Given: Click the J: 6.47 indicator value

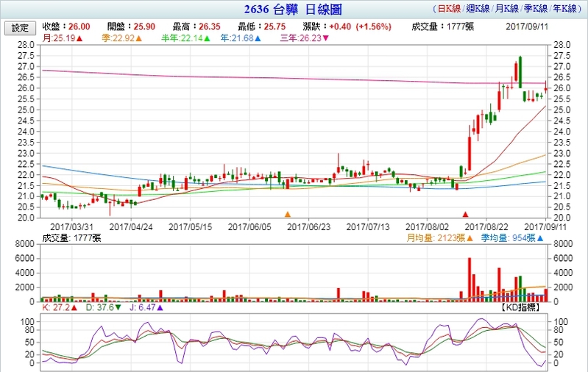Looking at the screenshot, I should [x=146, y=307].
